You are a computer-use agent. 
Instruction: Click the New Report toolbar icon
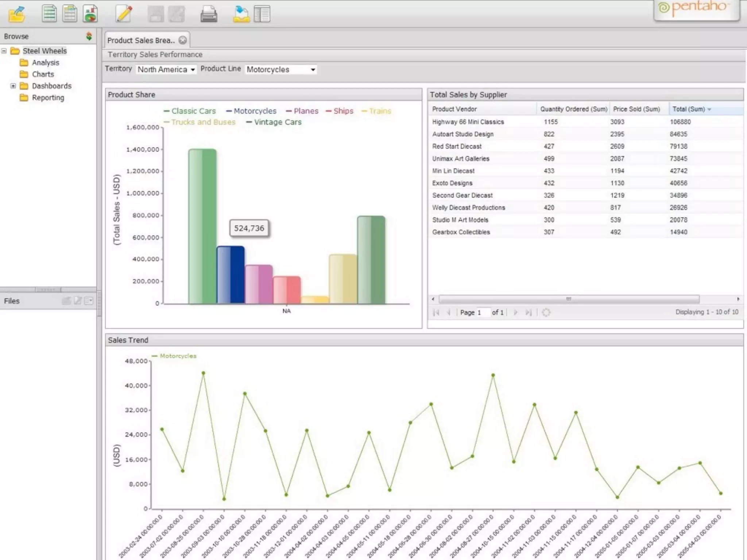(x=49, y=14)
